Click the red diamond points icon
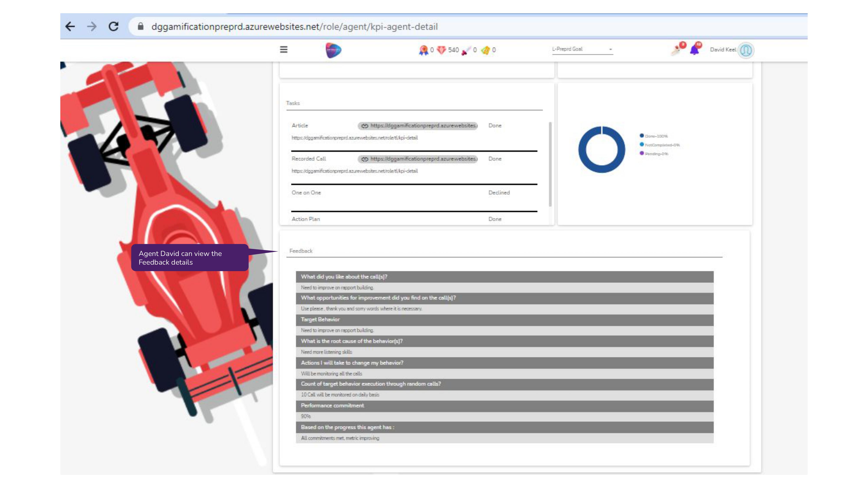 pos(441,50)
